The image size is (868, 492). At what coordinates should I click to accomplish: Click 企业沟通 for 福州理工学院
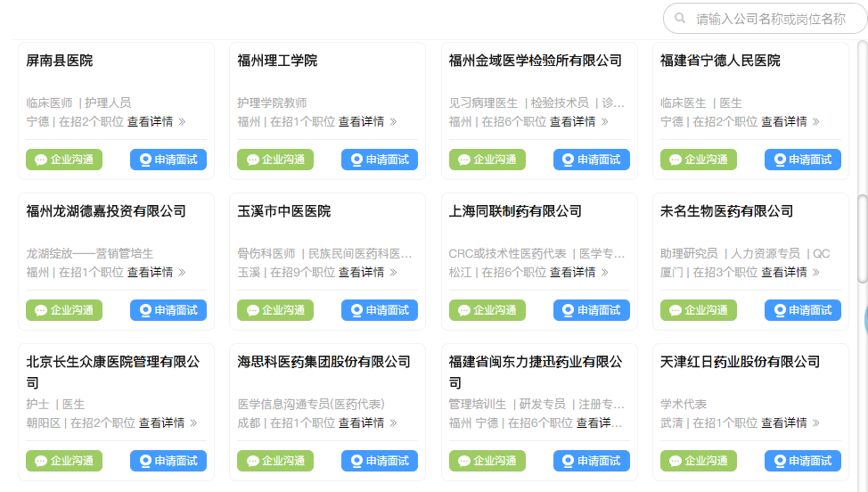(275, 160)
